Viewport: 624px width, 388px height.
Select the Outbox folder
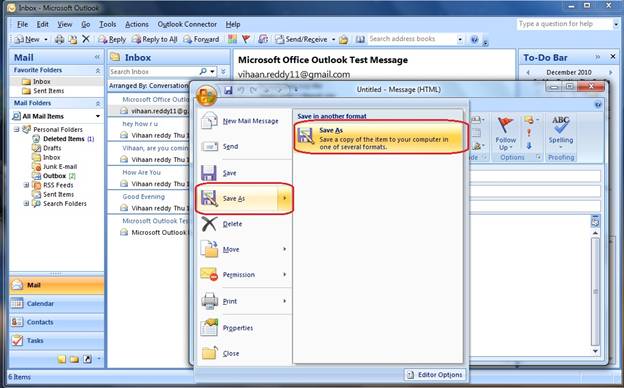click(54, 176)
